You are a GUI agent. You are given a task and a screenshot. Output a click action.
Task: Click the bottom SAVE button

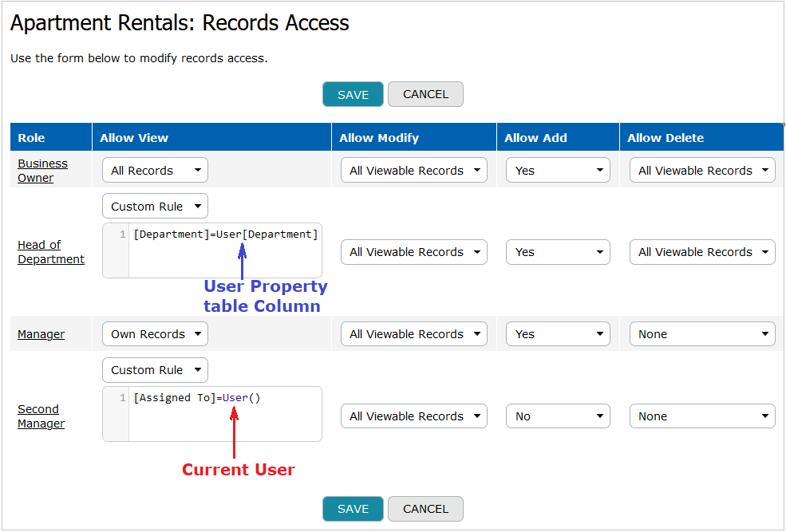[353, 509]
